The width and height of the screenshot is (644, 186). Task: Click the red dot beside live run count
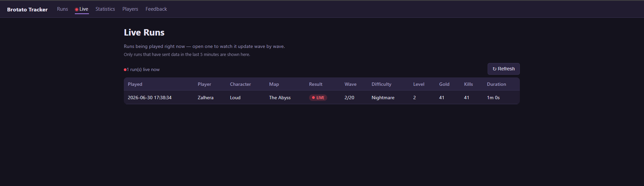click(125, 70)
